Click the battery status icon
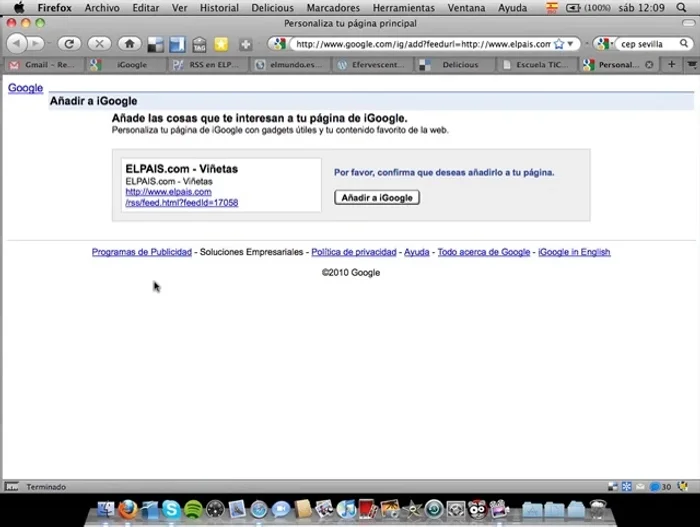Image resolution: width=700 pixels, height=527 pixels. tap(573, 8)
